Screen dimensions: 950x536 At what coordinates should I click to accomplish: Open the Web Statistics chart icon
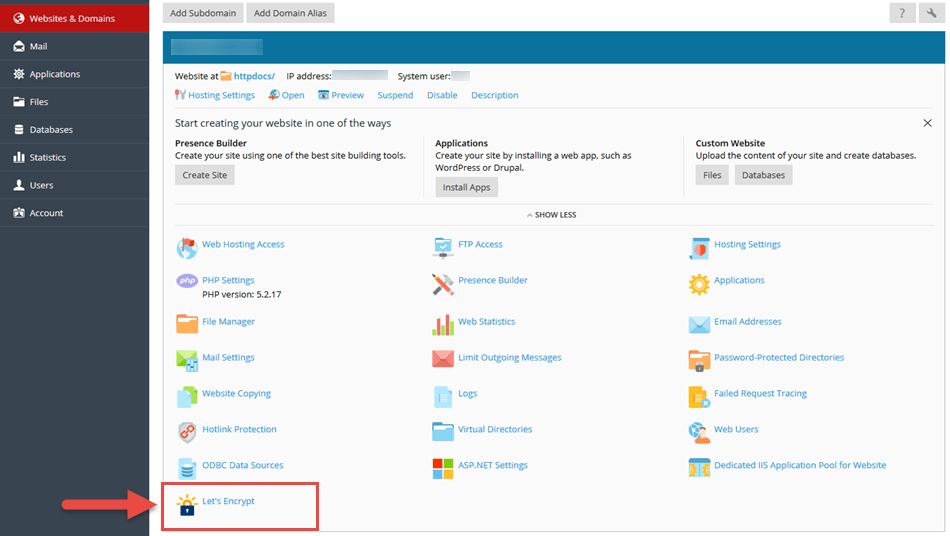coord(443,323)
